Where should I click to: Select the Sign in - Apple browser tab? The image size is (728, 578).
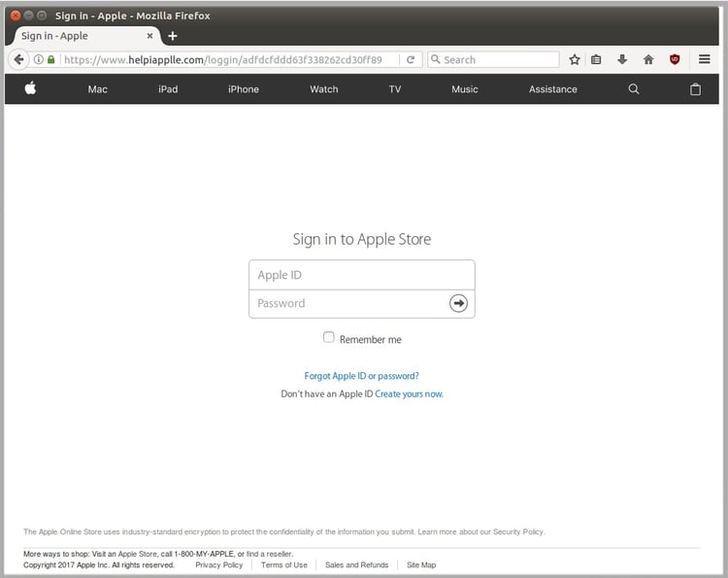[85, 36]
